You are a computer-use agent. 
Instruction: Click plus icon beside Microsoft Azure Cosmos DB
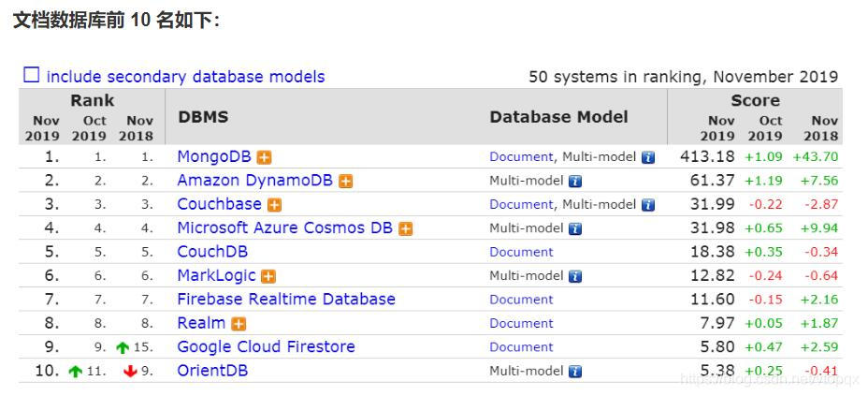click(x=406, y=228)
